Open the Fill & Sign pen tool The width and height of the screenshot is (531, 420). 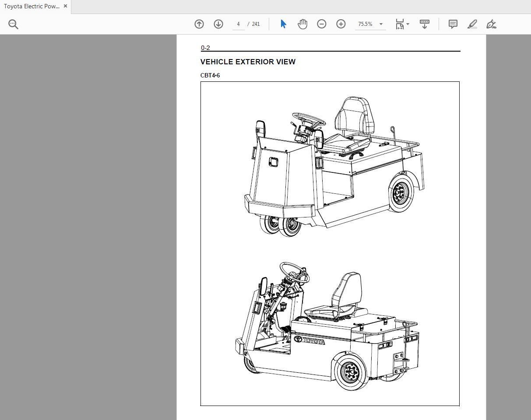[x=491, y=24]
